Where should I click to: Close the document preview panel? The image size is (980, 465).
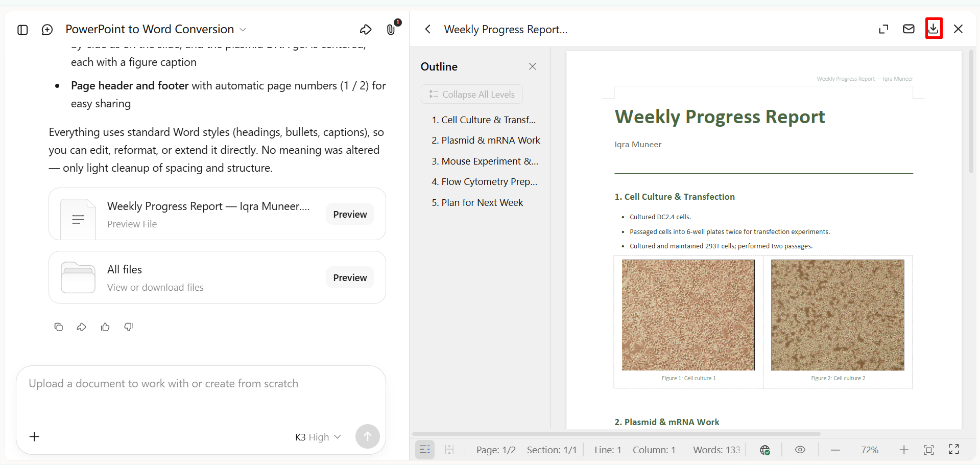click(958, 29)
